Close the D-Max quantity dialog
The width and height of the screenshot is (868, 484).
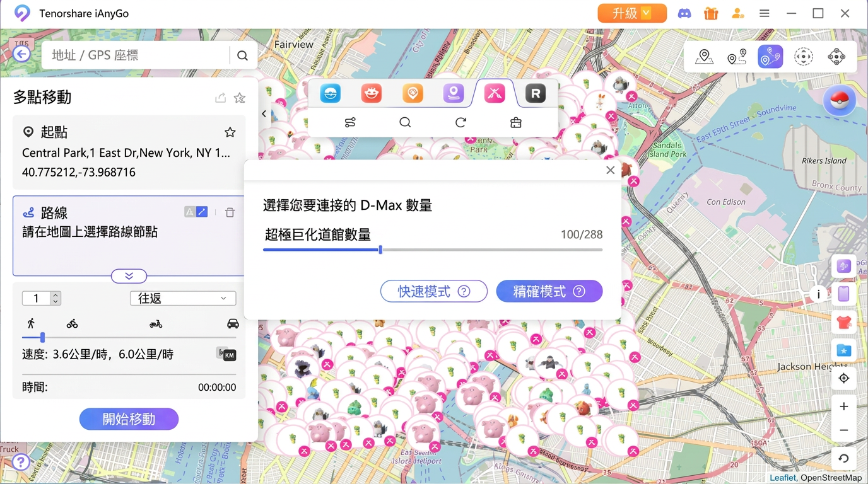[610, 170]
